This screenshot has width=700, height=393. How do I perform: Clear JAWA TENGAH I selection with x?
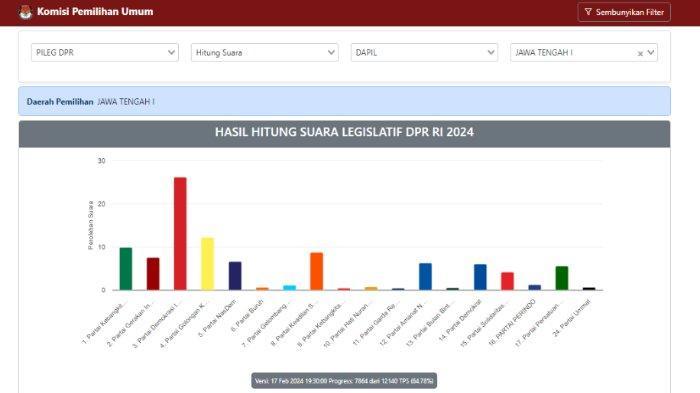coord(640,54)
